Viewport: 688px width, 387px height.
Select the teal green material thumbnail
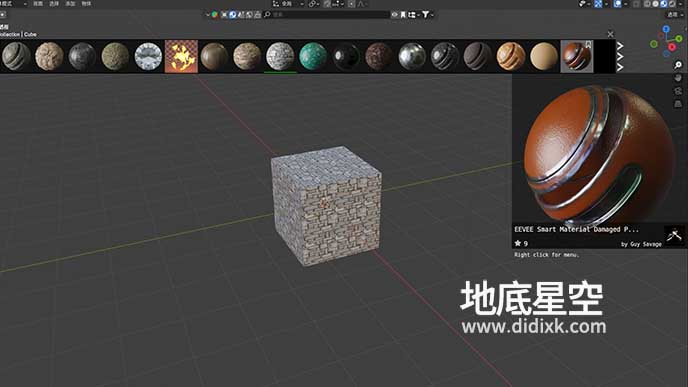click(x=313, y=56)
